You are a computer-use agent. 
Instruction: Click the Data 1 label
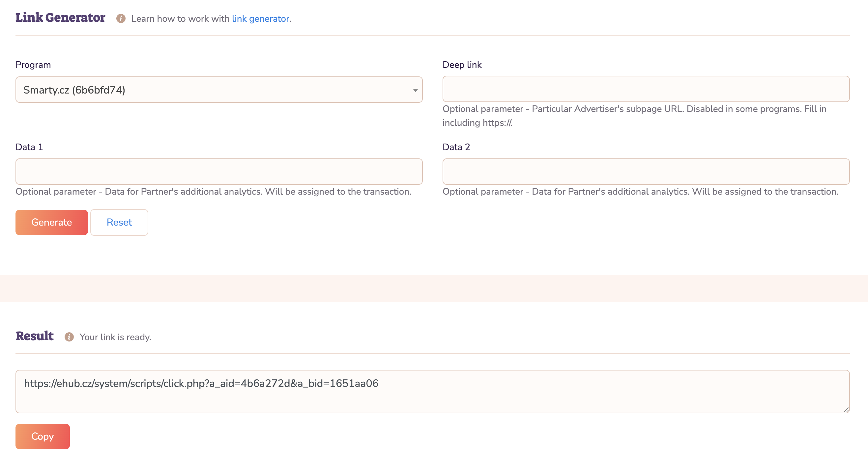tap(29, 147)
